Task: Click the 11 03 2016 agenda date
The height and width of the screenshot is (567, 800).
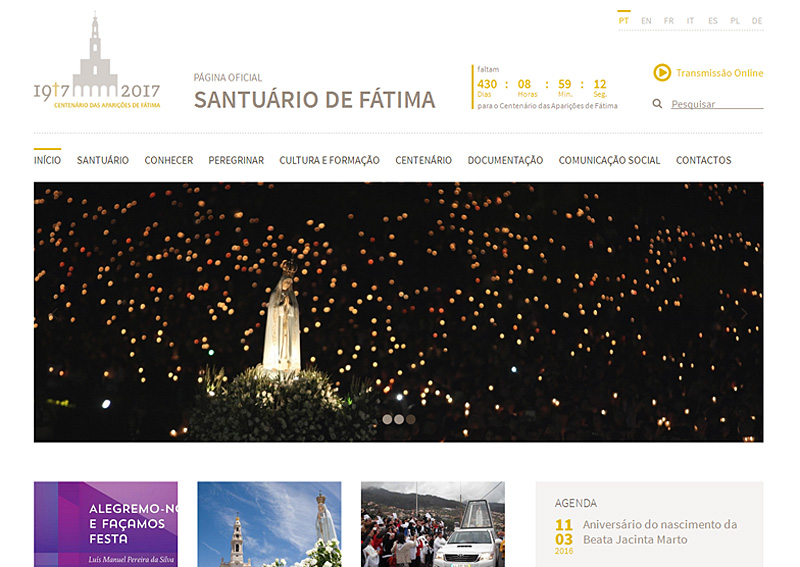Action: point(564,536)
